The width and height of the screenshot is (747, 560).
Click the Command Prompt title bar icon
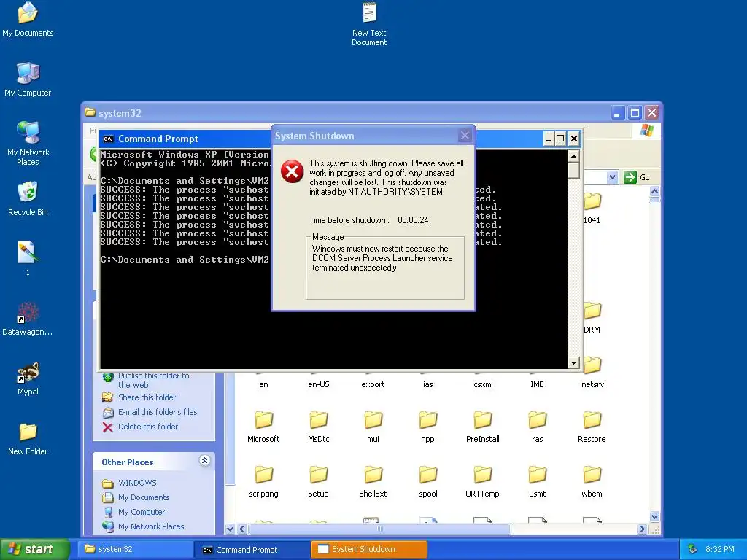click(x=109, y=139)
